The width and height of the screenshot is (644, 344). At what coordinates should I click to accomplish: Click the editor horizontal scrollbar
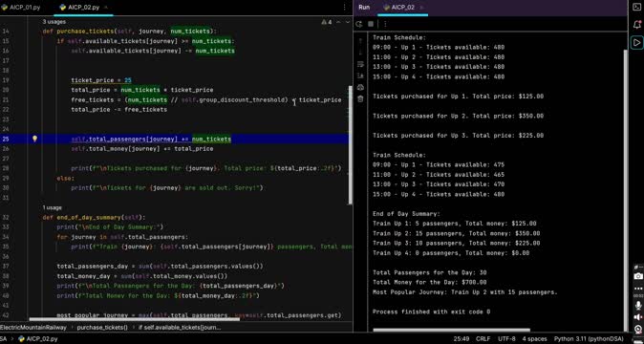[x=135, y=319]
